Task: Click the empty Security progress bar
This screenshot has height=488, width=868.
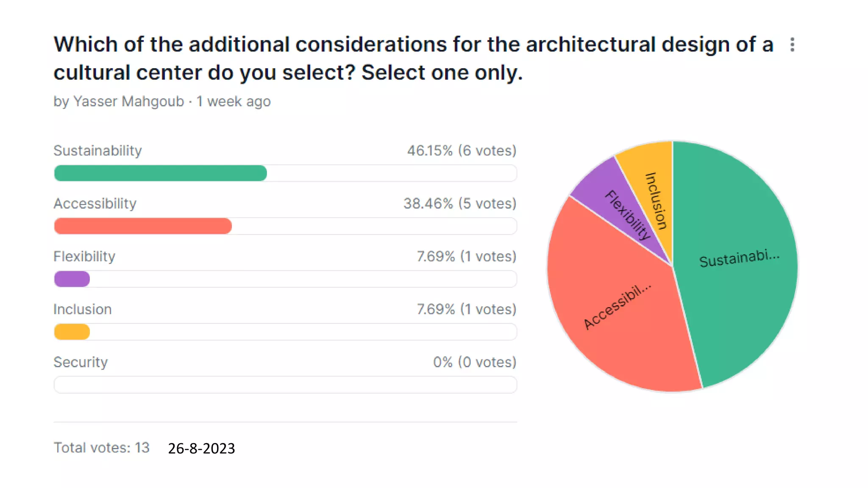Action: [285, 385]
